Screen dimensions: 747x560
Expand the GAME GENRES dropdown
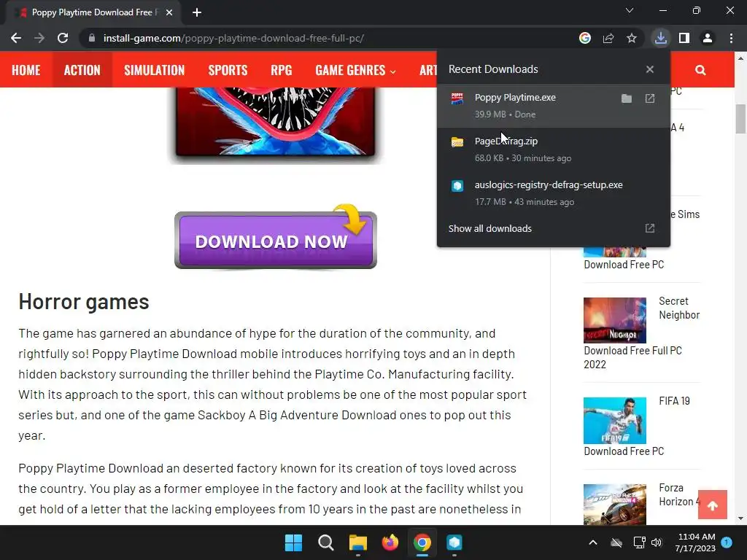355,70
